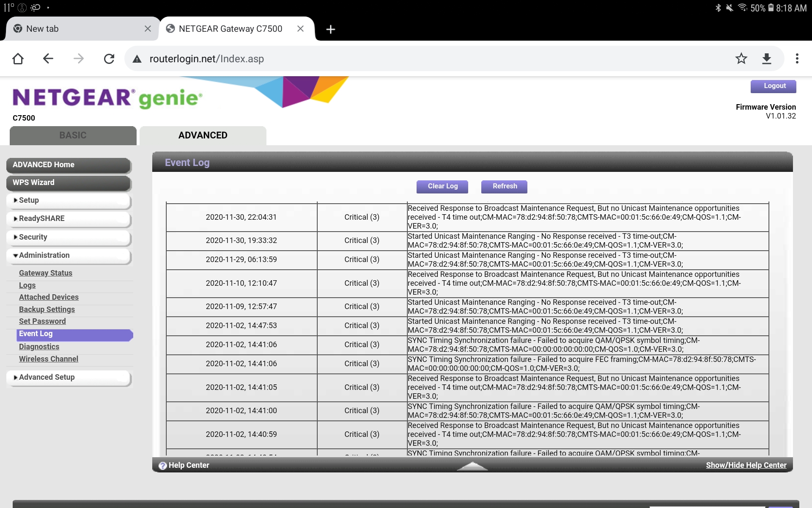
Task: Open browser downloads
Action: pyautogui.click(x=767, y=58)
